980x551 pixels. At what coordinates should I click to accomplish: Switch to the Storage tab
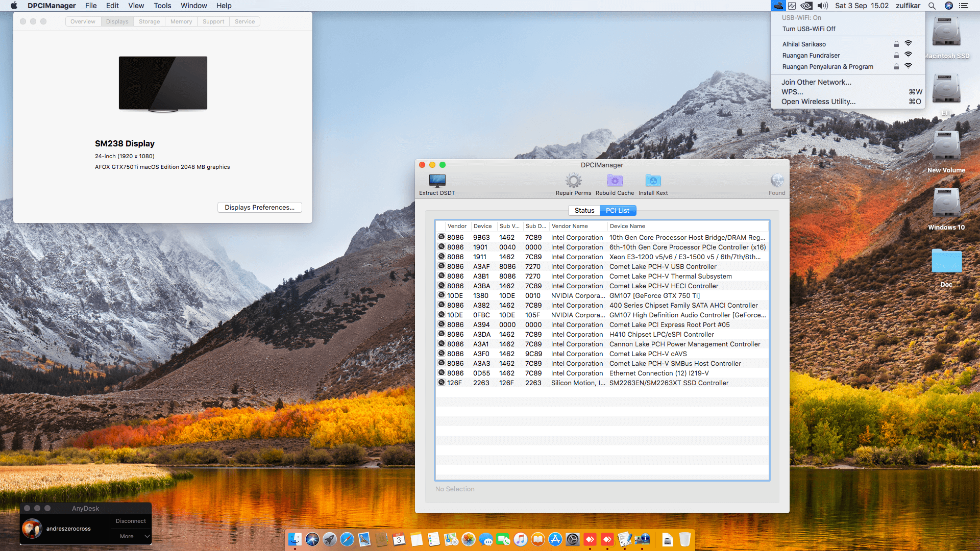coord(149,21)
